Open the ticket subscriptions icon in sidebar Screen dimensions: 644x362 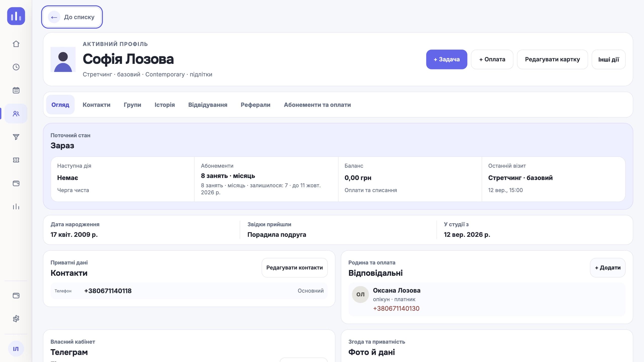[16, 160]
